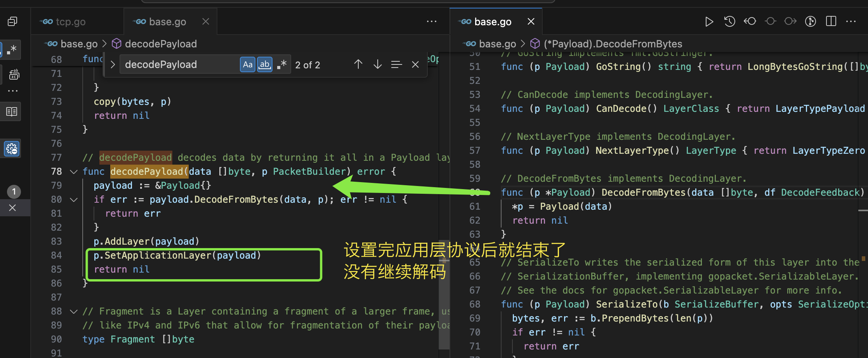
Task: Open the git branch graph icon
Action: click(811, 21)
